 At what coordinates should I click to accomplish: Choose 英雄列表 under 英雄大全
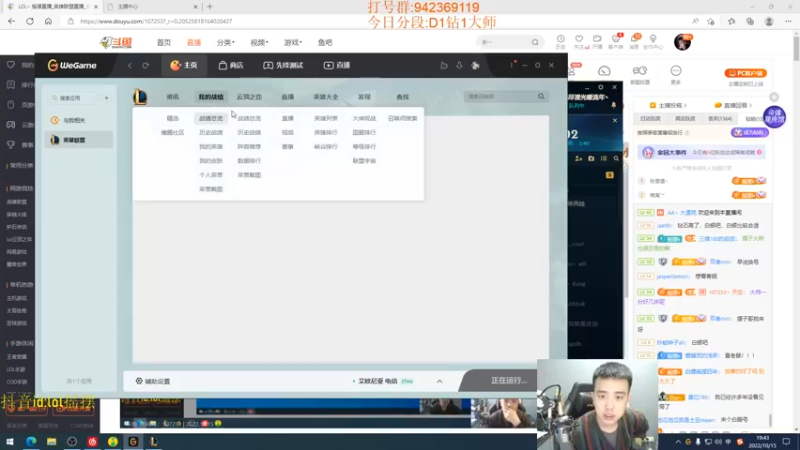click(x=326, y=118)
